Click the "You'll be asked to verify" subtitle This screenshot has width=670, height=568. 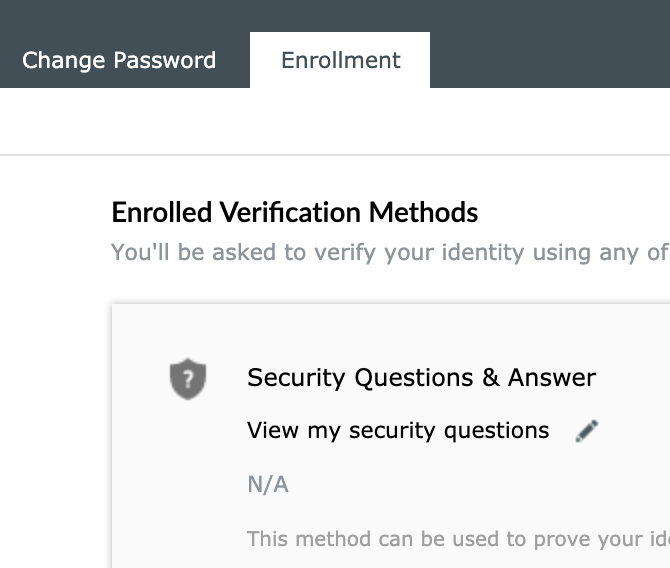click(x=390, y=253)
